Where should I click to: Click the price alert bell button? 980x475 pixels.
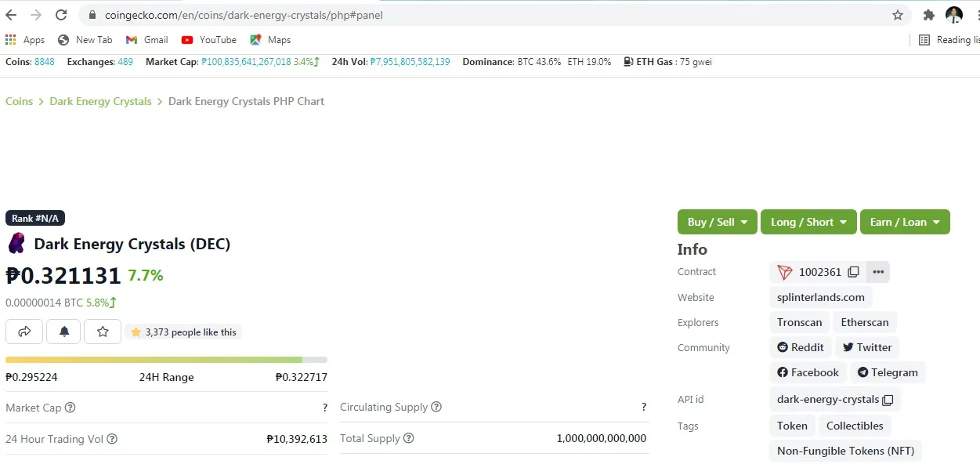pos(64,332)
